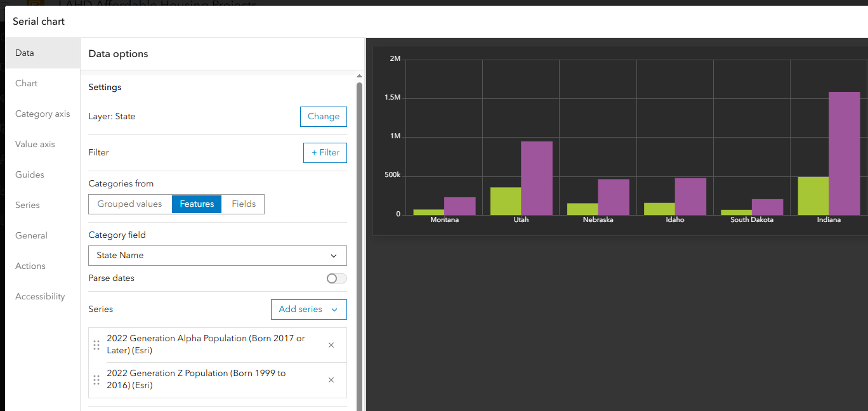Enable the Parse dates toggle
This screenshot has width=868, height=411.
pyautogui.click(x=336, y=278)
